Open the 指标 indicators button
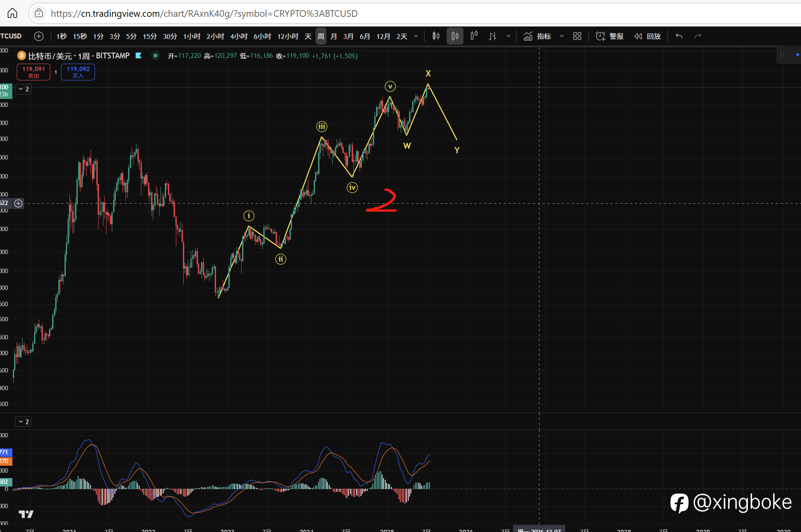The image size is (801, 532). (x=537, y=36)
